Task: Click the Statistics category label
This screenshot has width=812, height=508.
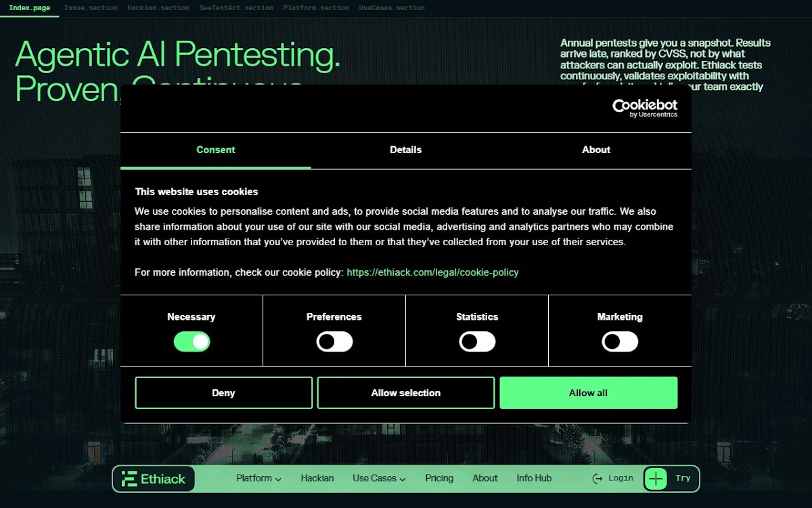Action: [x=477, y=317]
